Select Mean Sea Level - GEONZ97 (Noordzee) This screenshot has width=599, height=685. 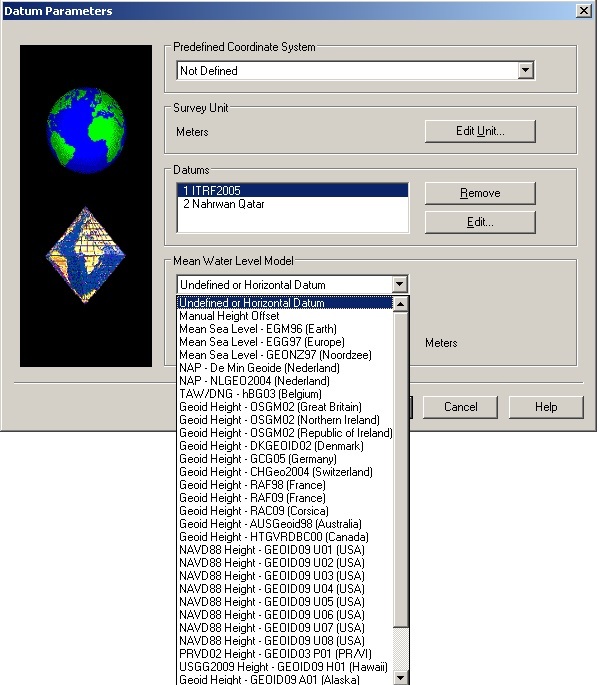point(285,355)
